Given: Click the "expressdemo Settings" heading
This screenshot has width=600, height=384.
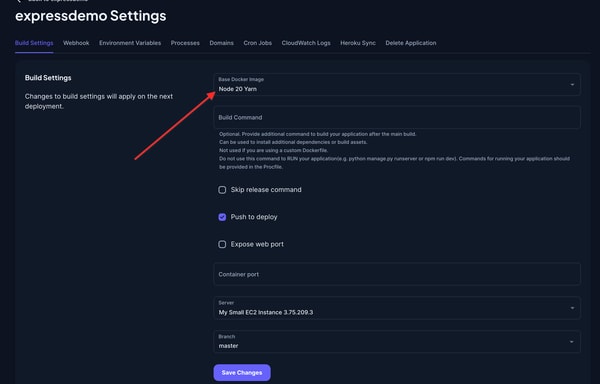Looking at the screenshot, I should click(x=91, y=16).
